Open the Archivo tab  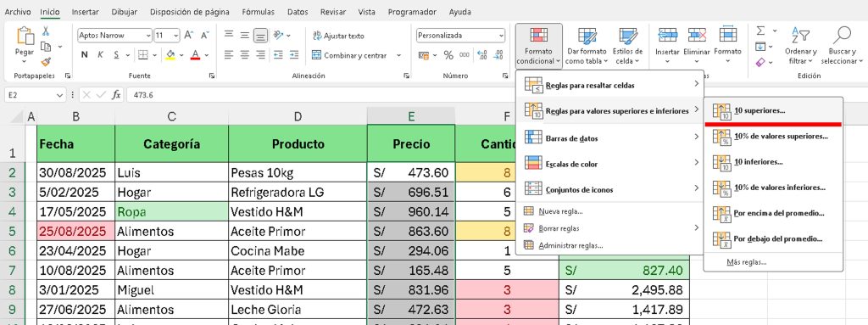tap(18, 12)
